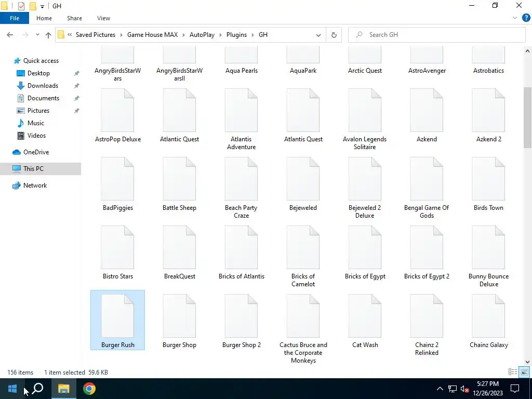Click the vertical scrollbar thumb
The width and height of the screenshot is (532, 399).
(527, 117)
